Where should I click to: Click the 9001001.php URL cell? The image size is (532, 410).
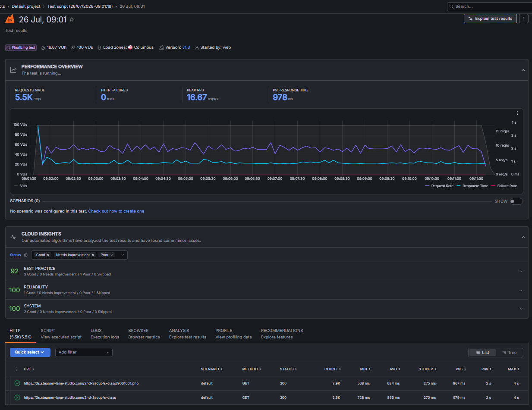[81, 383]
